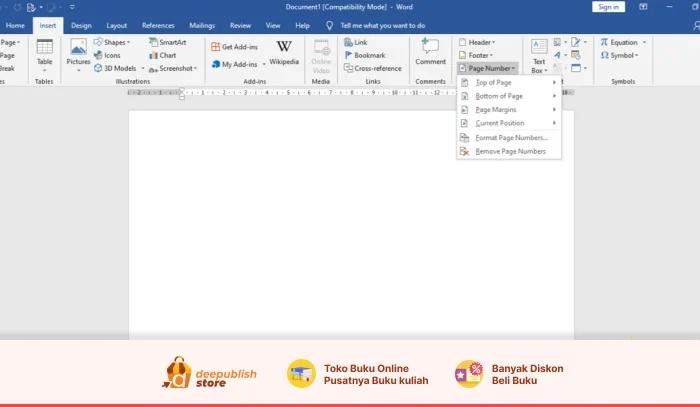
Task: Open the Current Position submenu
Action: point(509,123)
